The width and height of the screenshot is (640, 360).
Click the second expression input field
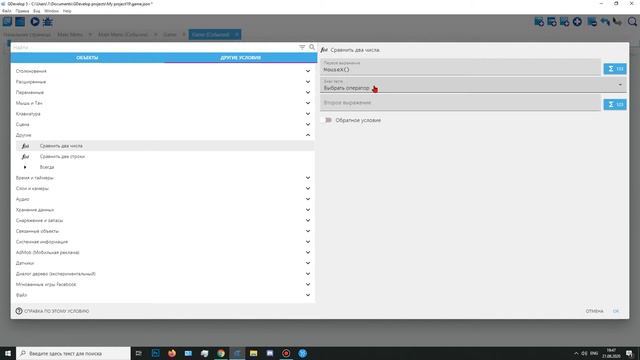point(460,103)
